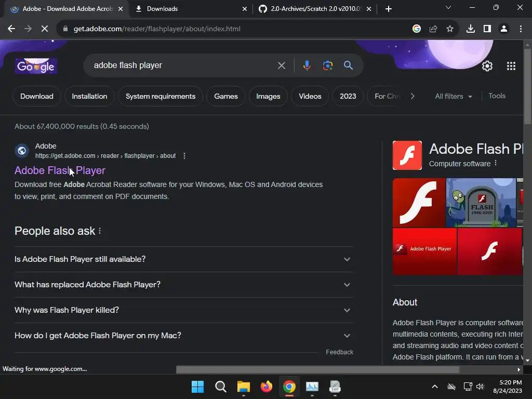Click the Google account G icon in address bar

tap(416, 29)
